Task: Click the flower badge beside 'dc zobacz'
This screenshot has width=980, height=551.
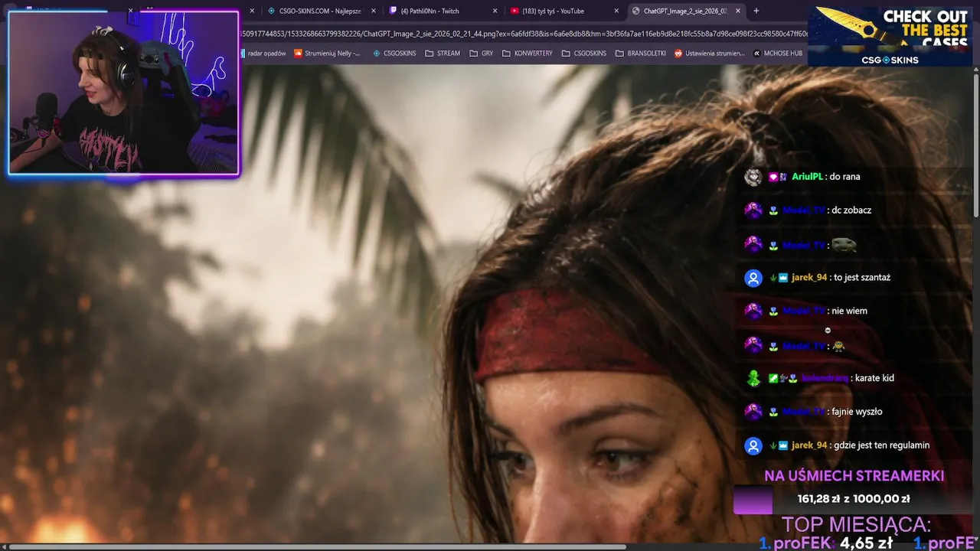Action: pyautogui.click(x=773, y=210)
